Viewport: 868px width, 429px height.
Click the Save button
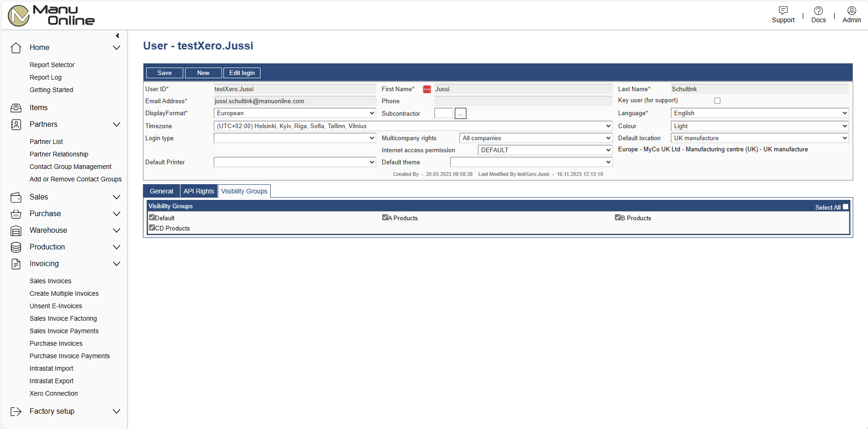pos(164,73)
